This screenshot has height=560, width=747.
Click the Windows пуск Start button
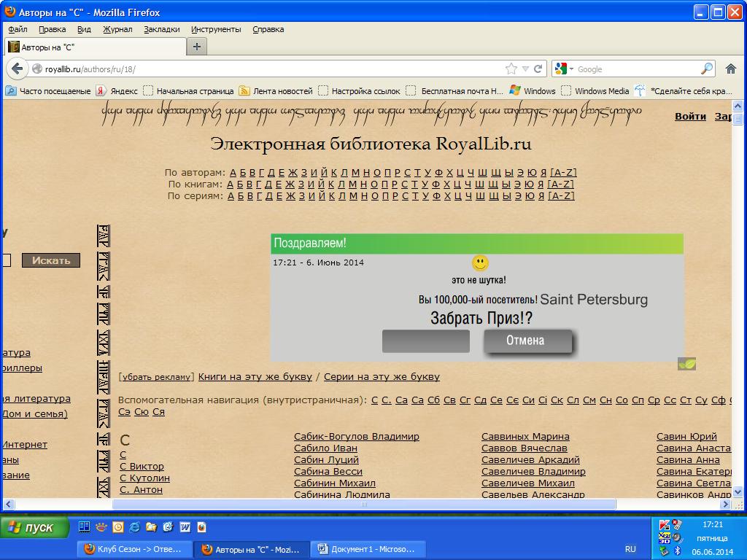point(34,528)
